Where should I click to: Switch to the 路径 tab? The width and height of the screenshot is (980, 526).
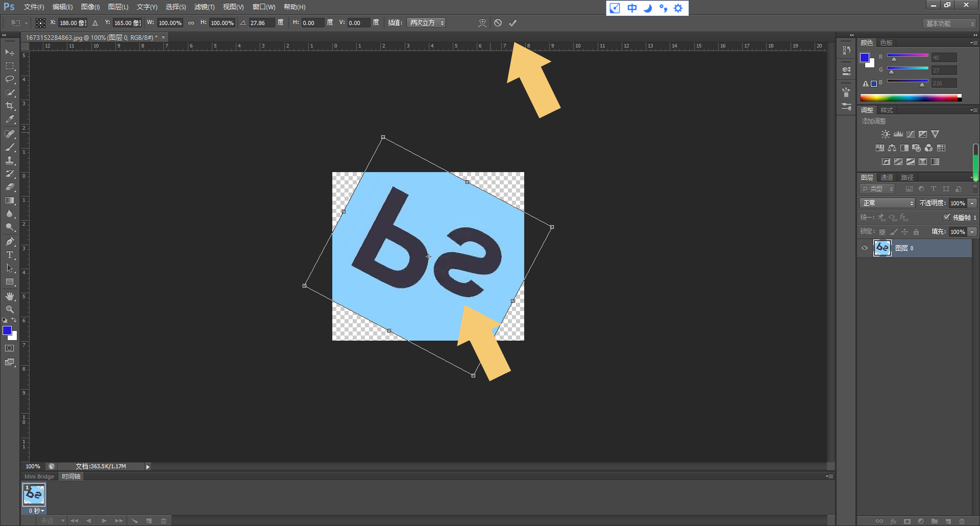907,178
